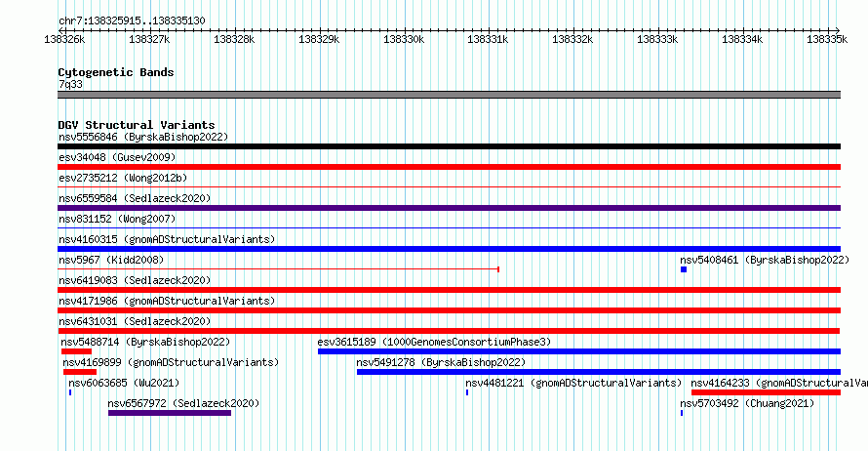868x451 pixels.
Task: Open the nsv4164233 variant label
Action: [779, 383]
